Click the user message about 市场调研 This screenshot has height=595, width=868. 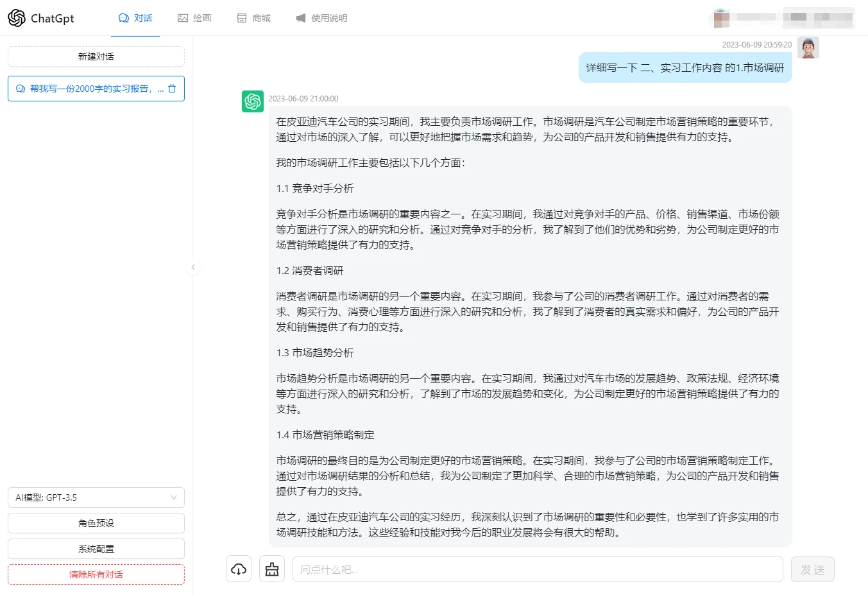[x=685, y=67]
